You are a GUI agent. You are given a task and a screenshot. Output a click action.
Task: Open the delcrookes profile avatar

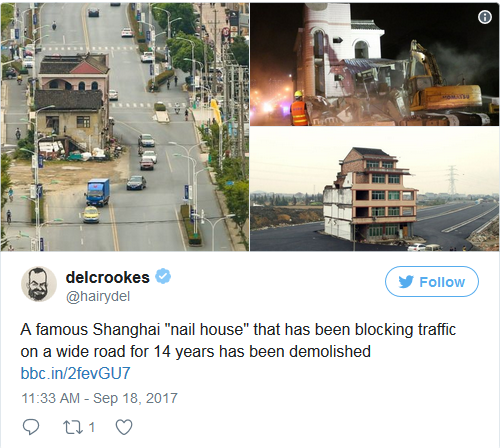39,284
